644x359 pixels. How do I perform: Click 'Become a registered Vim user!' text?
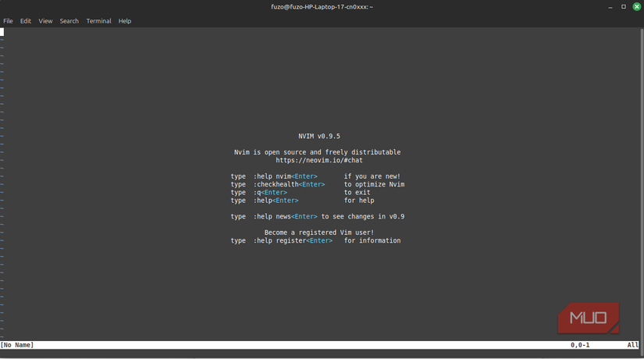click(319, 233)
